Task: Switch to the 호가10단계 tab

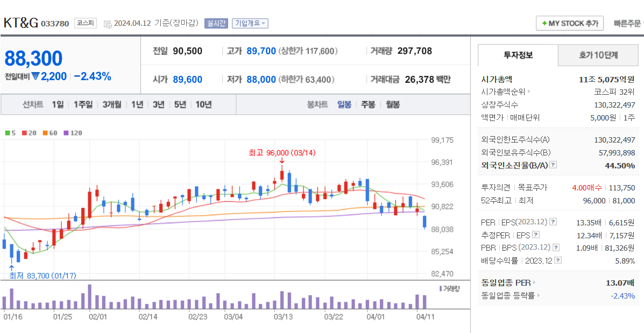Action: (x=598, y=55)
